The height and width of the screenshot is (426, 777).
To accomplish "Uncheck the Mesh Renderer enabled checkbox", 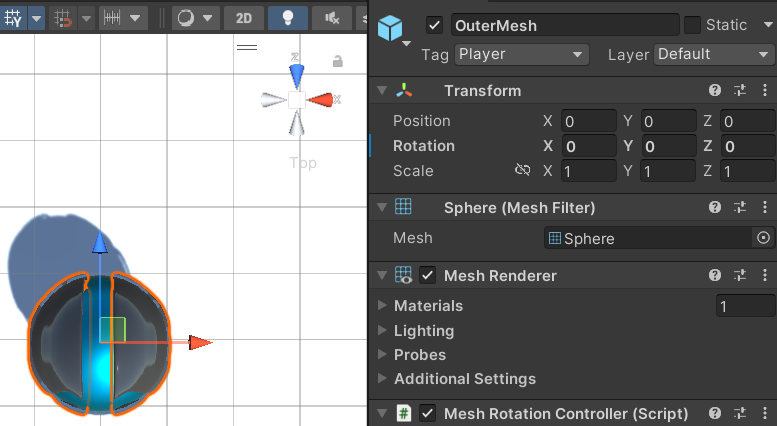I will [x=428, y=275].
